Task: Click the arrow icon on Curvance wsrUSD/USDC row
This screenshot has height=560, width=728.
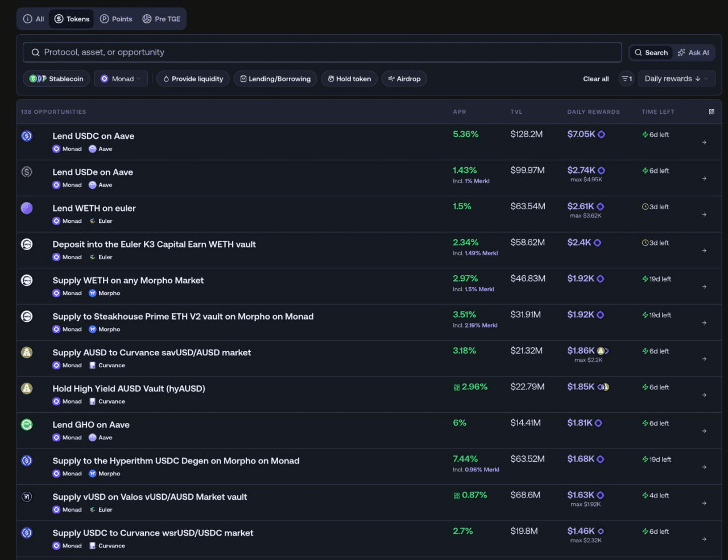Action: click(704, 540)
